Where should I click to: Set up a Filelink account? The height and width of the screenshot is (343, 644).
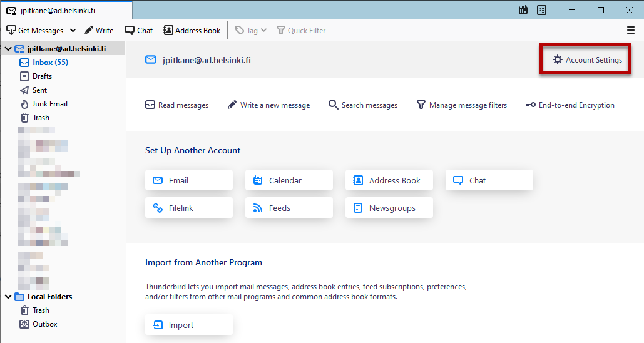189,208
